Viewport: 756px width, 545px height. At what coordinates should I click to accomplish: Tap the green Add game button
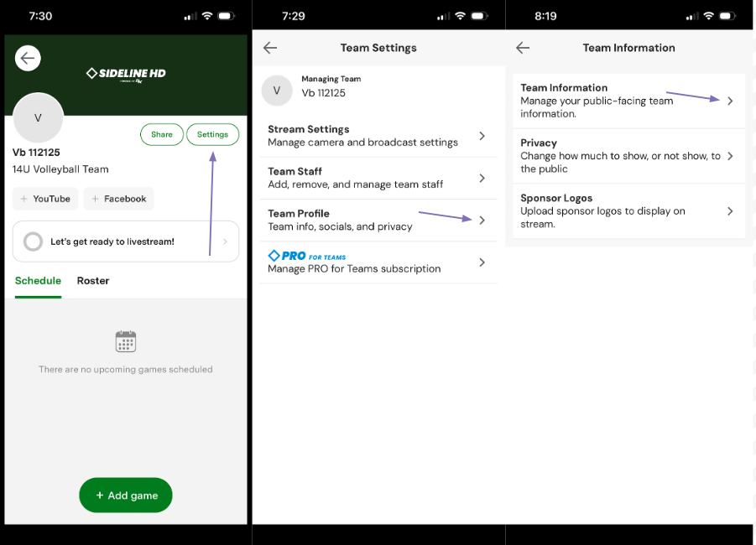pyautogui.click(x=126, y=496)
